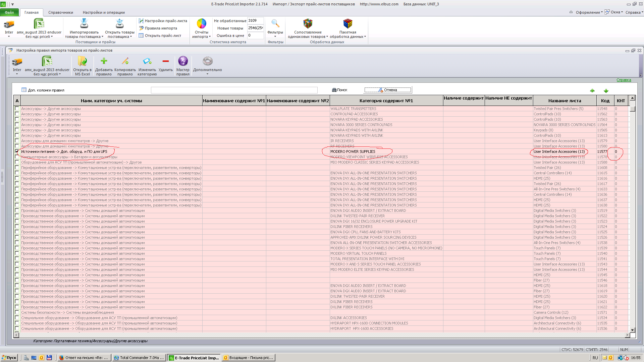
Task: Click Поиск button
Action: click(340, 90)
